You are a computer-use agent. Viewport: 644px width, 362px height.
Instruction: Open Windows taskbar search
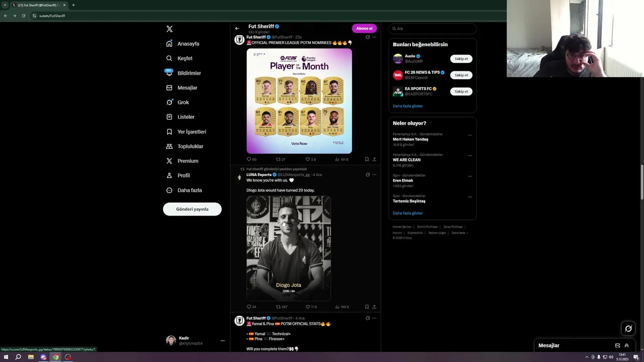click(x=18, y=357)
